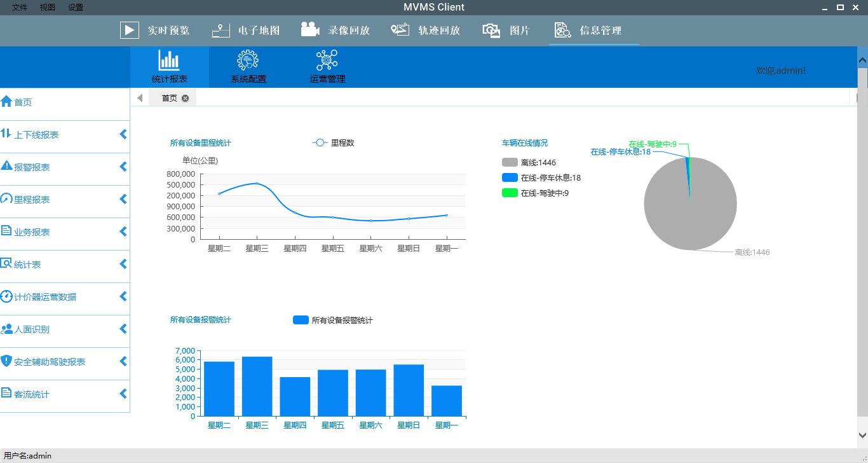Select the 轨迹回放 track playback icon
Viewport: 868px width, 463px height.
[400, 30]
